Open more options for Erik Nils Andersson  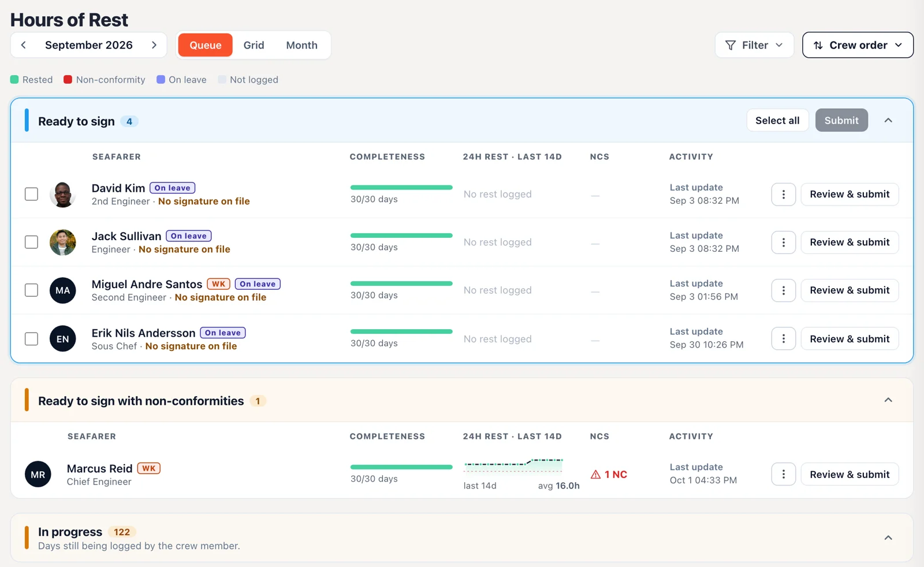click(x=784, y=339)
